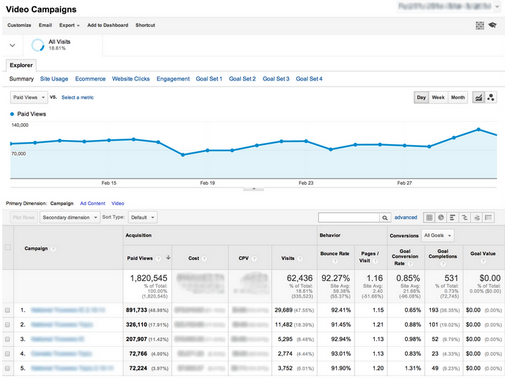The height and width of the screenshot is (382, 505).
Task: Tick the checkbox for campaign row 3
Action: pos(7,339)
